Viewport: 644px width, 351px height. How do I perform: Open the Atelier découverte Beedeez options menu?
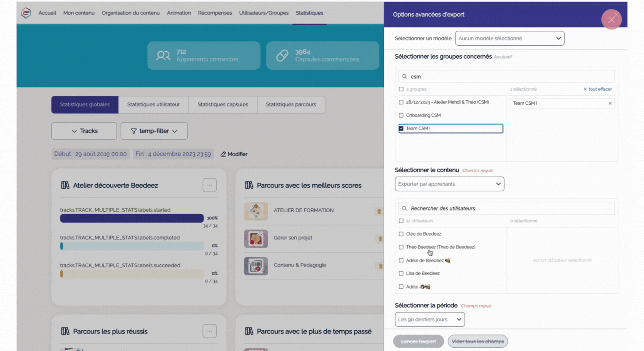tap(209, 185)
